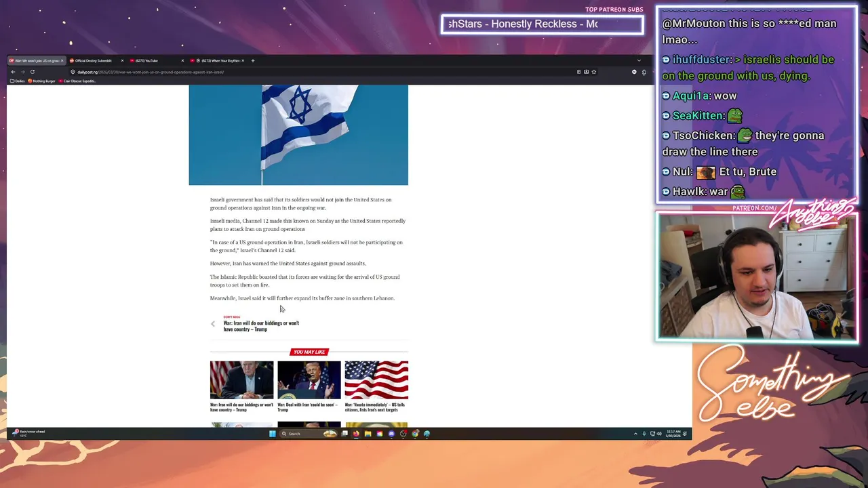The image size is (868, 488).
Task: Open "War: Iran will do our biddings" previous post link
Action: point(261,326)
